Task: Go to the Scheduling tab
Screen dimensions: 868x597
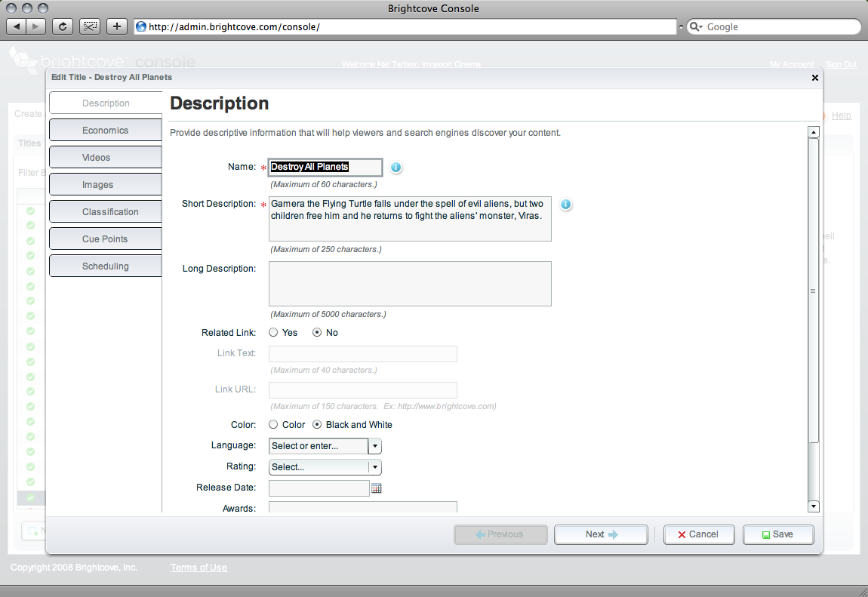Action: 106,266
